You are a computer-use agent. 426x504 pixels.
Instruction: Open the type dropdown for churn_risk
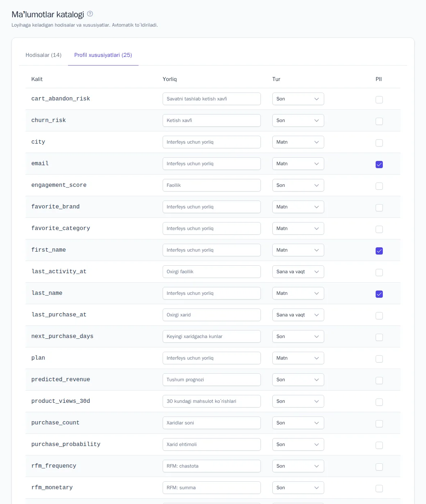(298, 121)
